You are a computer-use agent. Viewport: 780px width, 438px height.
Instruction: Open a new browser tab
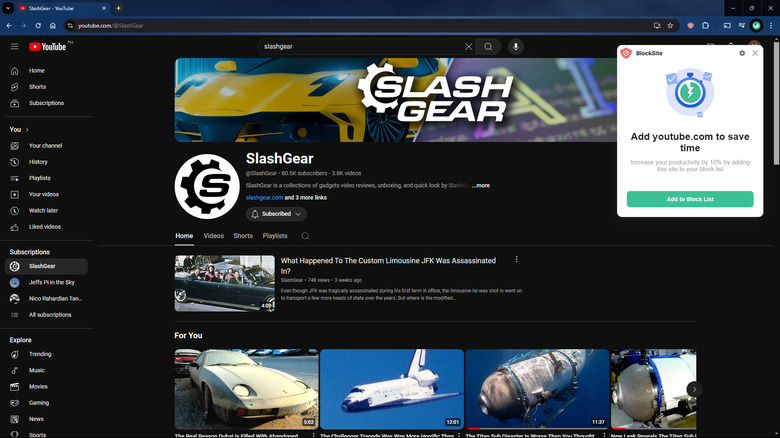pos(118,8)
